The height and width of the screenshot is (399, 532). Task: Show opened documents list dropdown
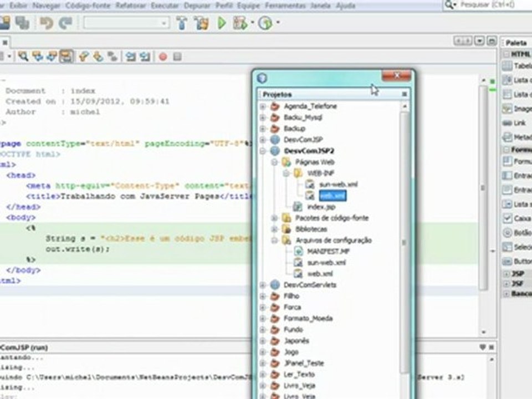click(479, 40)
